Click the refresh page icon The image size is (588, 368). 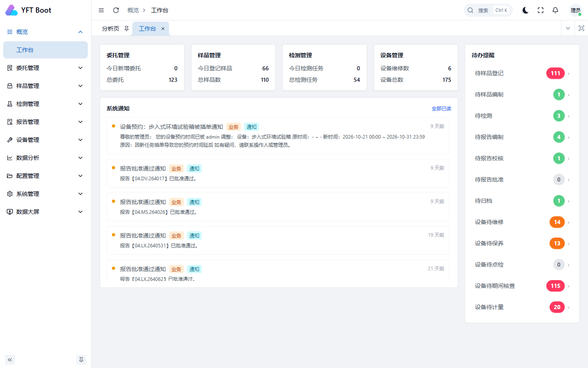(x=116, y=10)
